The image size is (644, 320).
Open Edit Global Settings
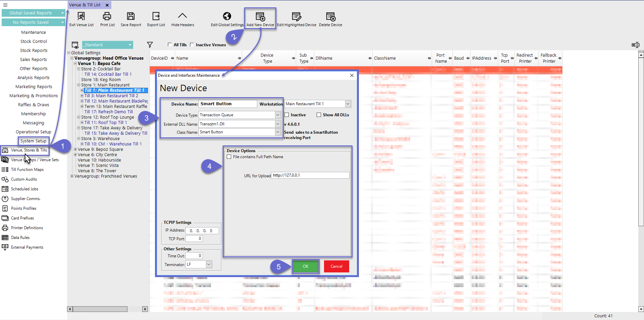[x=227, y=16]
